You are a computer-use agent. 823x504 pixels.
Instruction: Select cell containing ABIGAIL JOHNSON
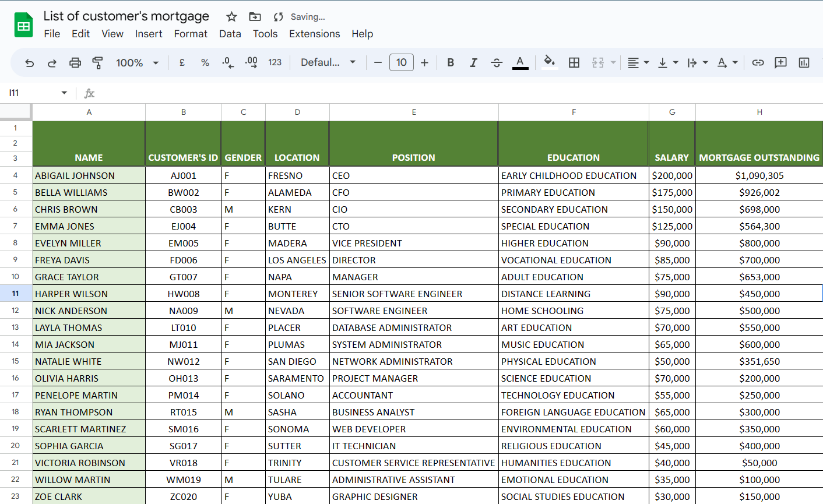click(x=89, y=175)
